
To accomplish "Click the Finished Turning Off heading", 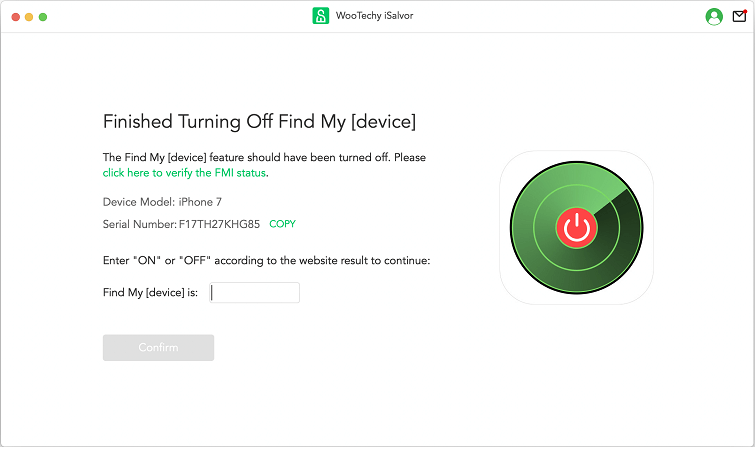I will (259, 122).
